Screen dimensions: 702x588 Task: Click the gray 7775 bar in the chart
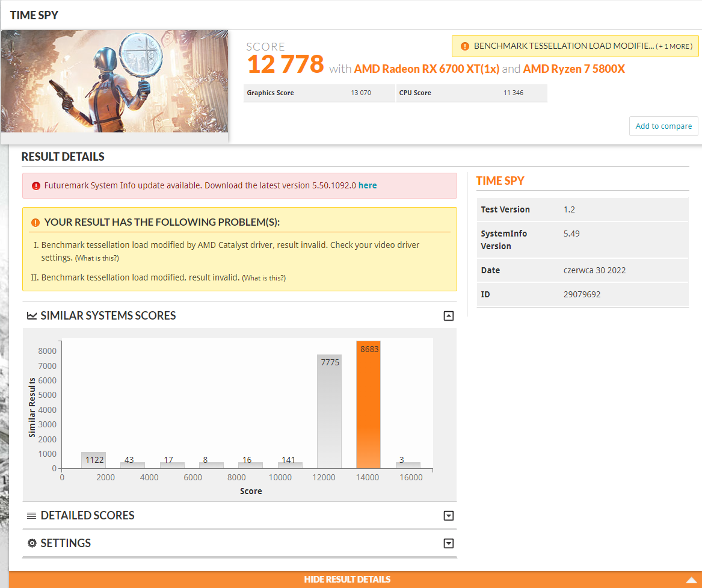pos(329,412)
